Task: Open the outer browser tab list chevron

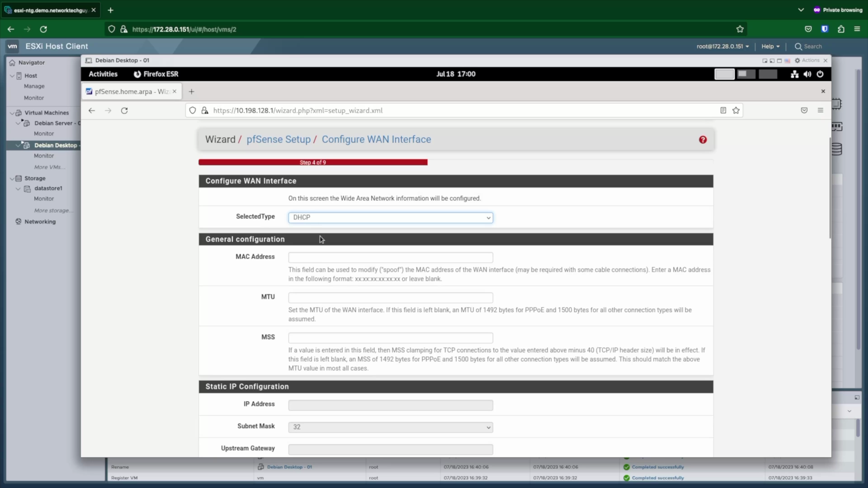Action: pyautogui.click(x=801, y=10)
